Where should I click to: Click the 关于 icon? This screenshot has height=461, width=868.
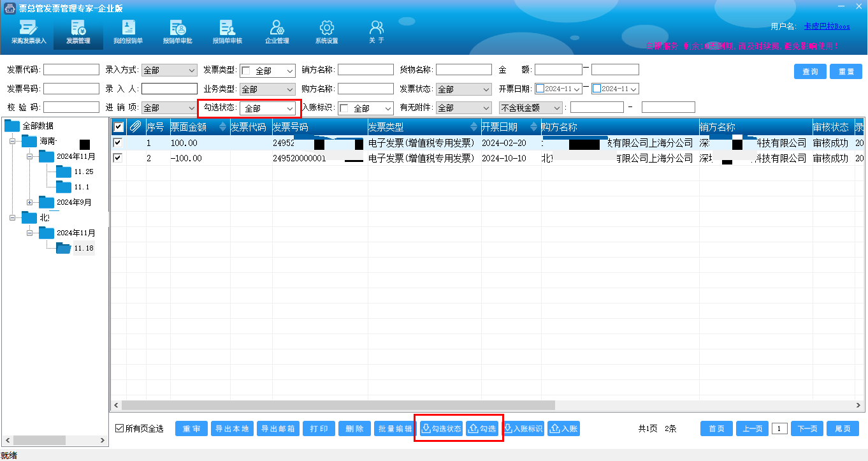pyautogui.click(x=377, y=32)
